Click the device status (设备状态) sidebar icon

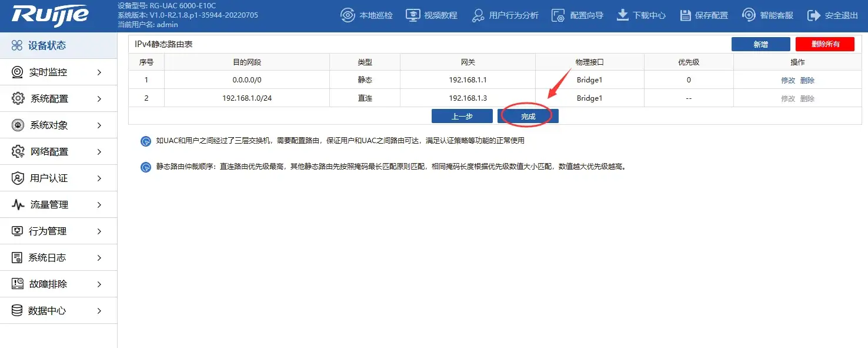point(17,45)
